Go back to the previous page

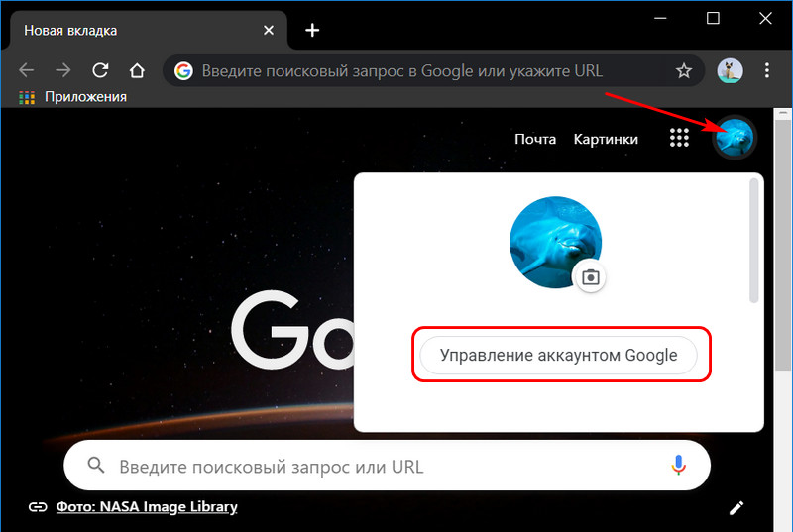point(27,70)
